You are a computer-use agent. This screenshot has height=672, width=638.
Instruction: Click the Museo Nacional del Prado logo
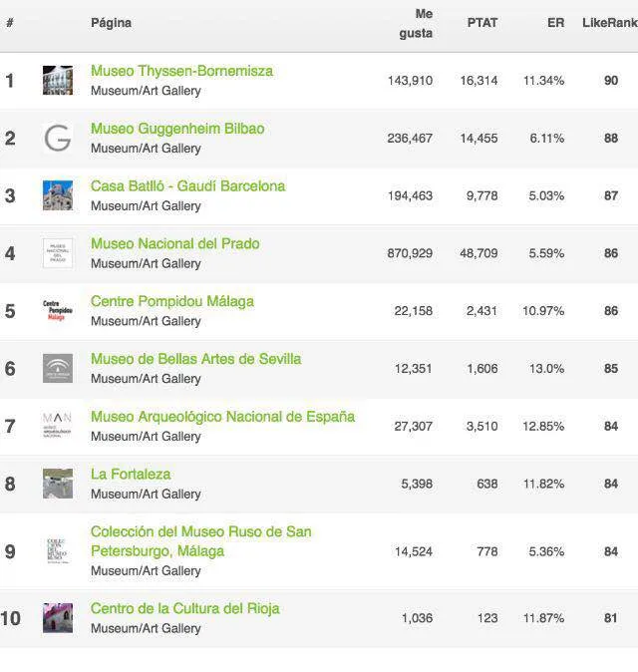pyautogui.click(x=58, y=253)
